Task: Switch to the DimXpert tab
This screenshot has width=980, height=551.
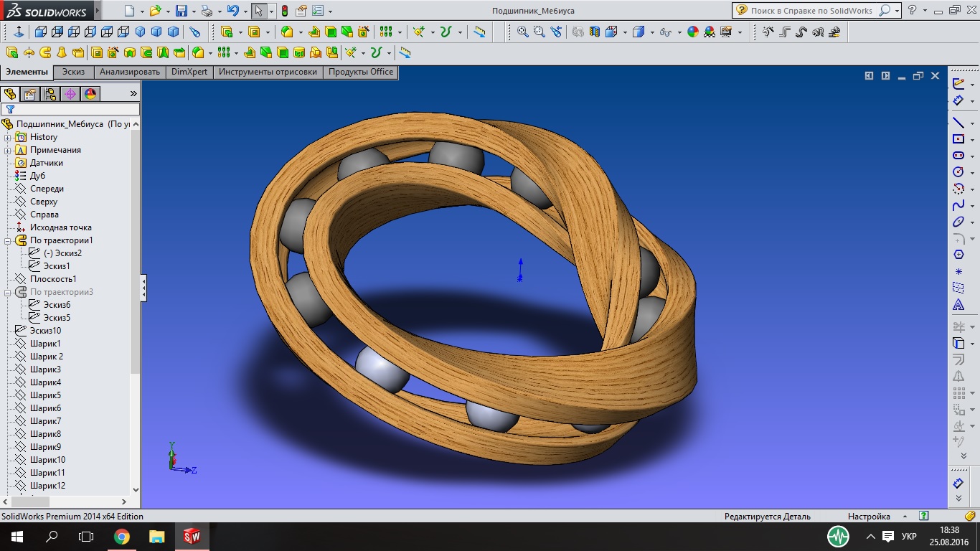Action: 189,72
